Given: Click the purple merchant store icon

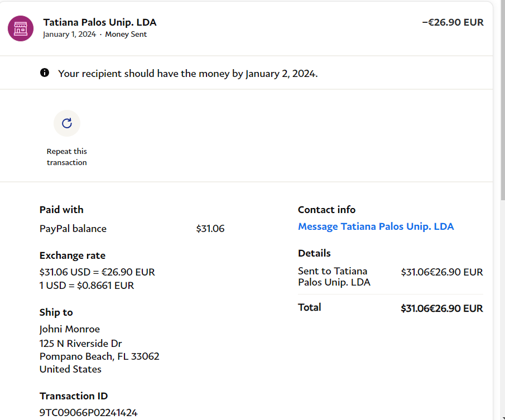Looking at the screenshot, I should click(21, 28).
